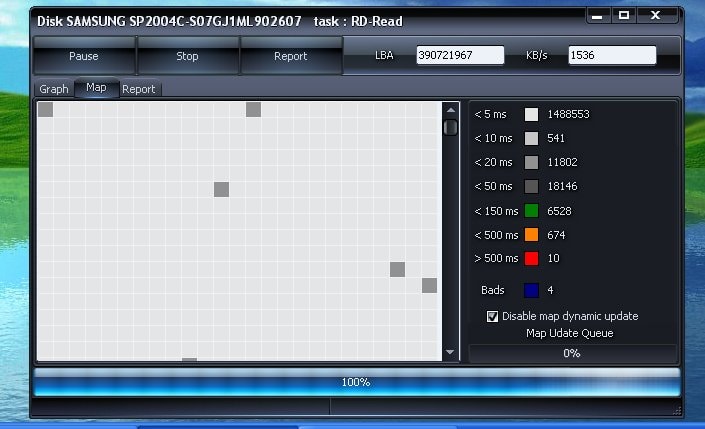Viewport: 705px width, 429px height.
Task: Click the LBA value field
Action: (x=460, y=56)
